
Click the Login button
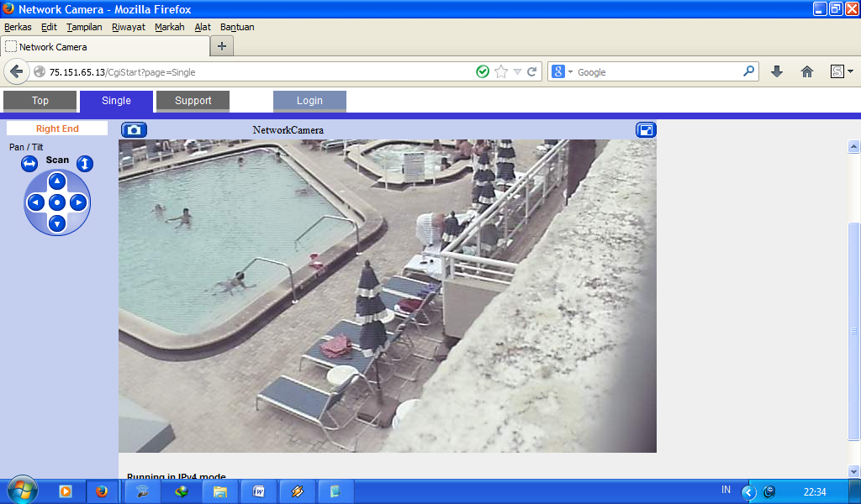(x=309, y=101)
